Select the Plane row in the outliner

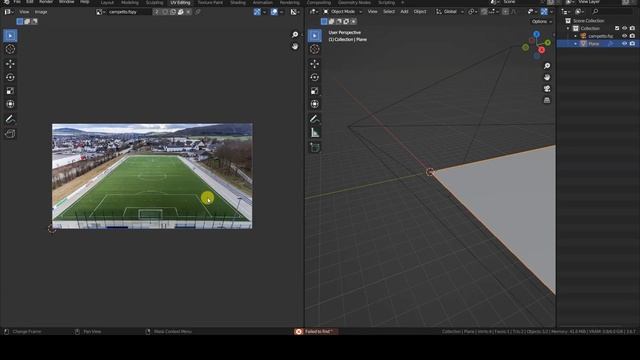point(598,44)
